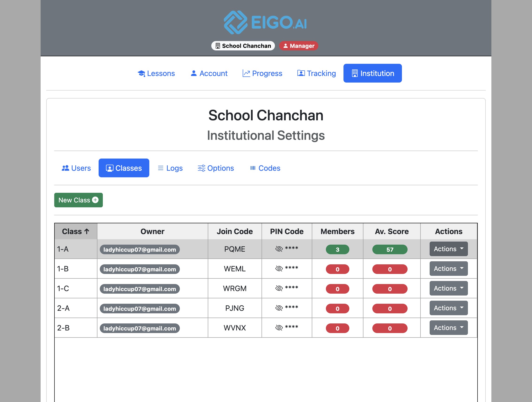Sort by Av. Score column header
The image size is (532, 402).
pyautogui.click(x=392, y=231)
